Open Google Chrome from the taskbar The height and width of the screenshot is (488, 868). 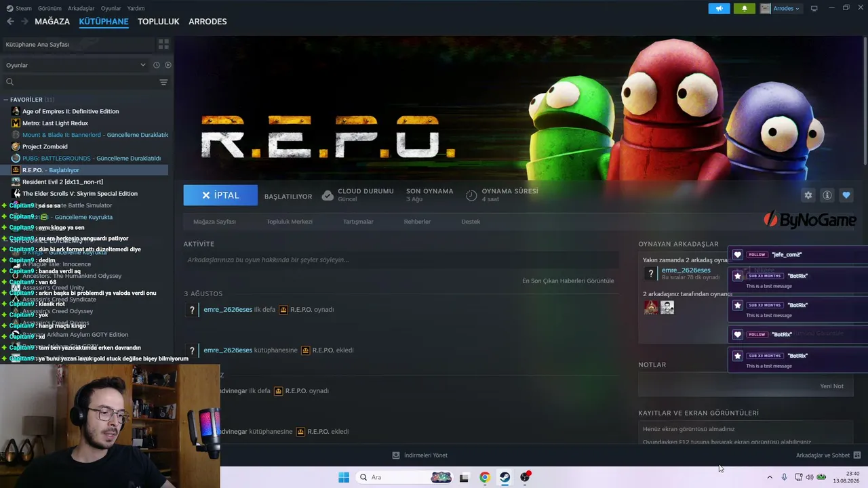click(x=485, y=477)
